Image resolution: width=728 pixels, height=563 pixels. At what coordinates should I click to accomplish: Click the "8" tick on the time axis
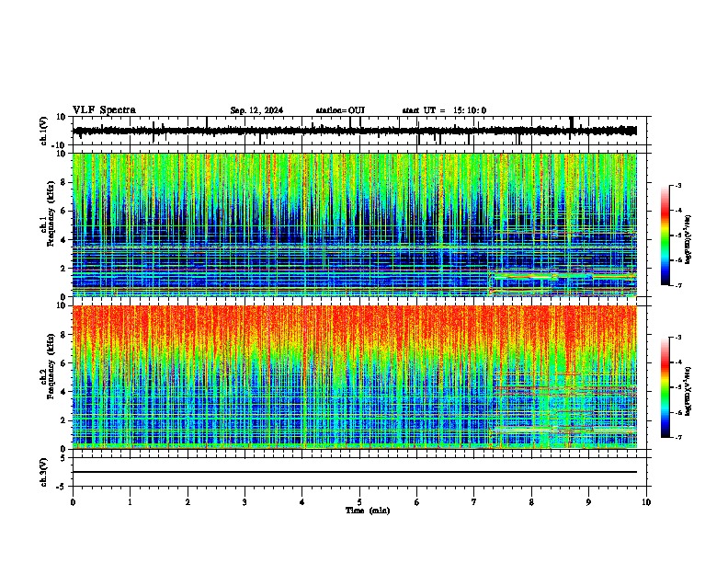[x=531, y=502]
